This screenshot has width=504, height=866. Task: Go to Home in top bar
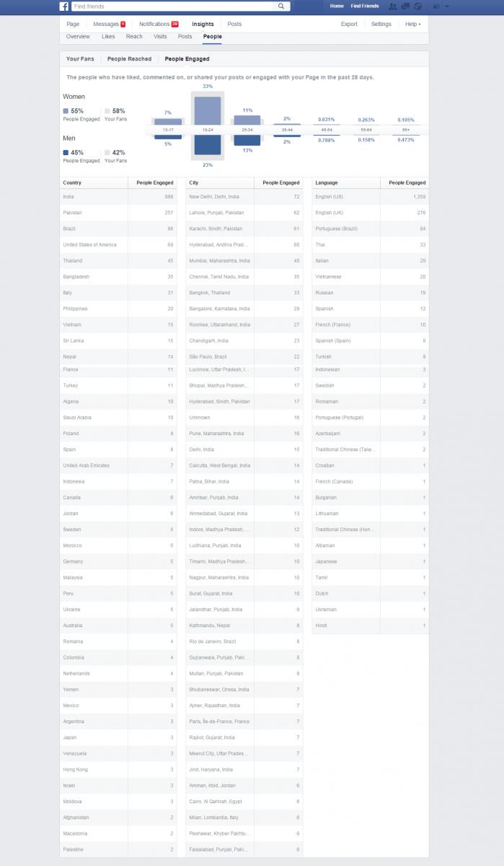click(337, 6)
